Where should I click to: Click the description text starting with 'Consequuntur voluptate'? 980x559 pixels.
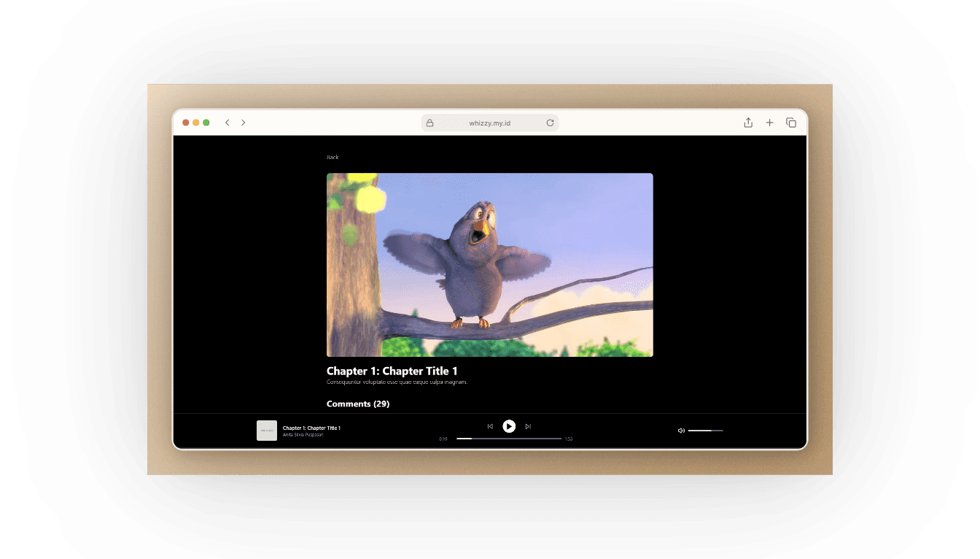click(x=397, y=382)
